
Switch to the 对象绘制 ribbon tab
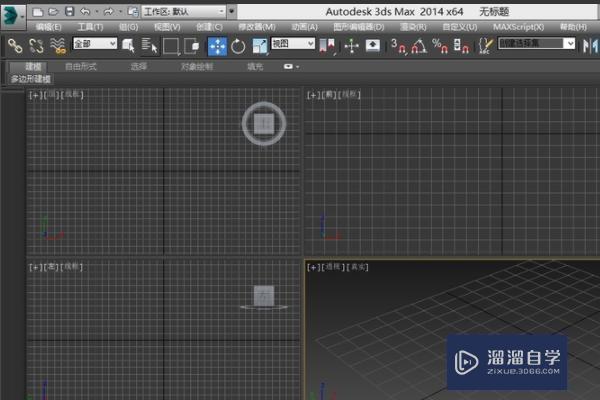point(197,67)
